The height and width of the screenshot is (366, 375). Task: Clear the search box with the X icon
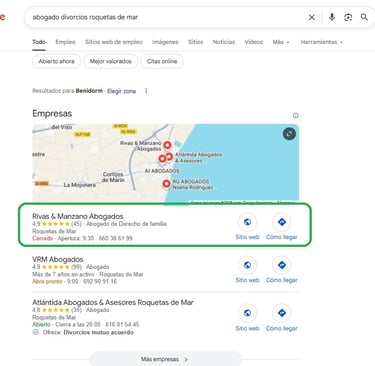[312, 17]
